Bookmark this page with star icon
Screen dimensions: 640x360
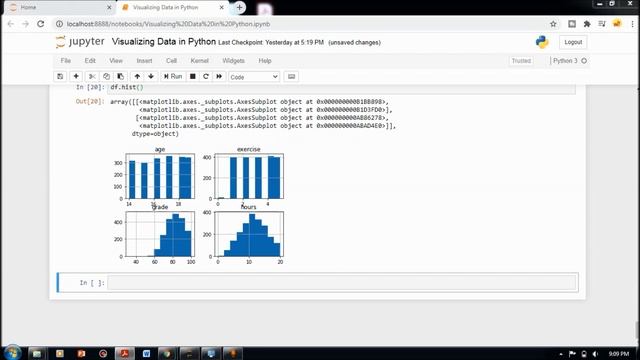[x=553, y=24]
